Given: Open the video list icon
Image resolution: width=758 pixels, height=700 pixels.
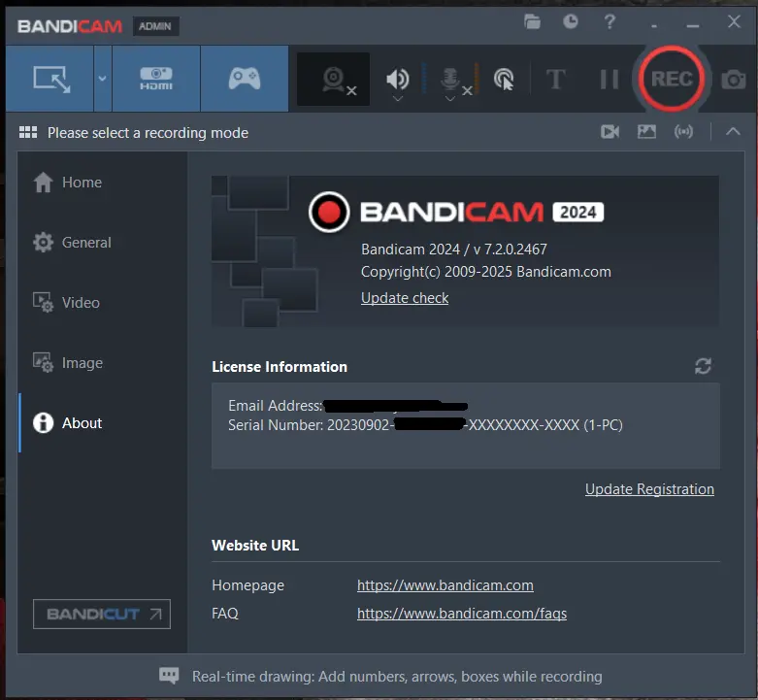Looking at the screenshot, I should tap(610, 131).
